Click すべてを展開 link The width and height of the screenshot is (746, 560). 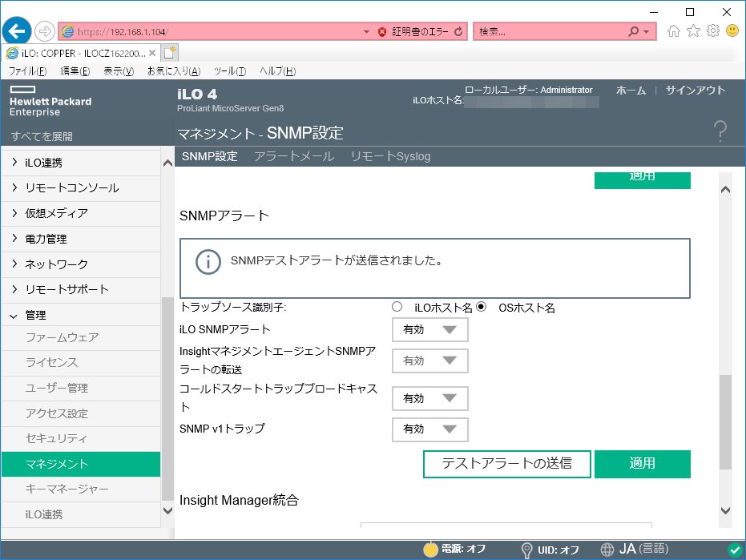click(x=42, y=136)
